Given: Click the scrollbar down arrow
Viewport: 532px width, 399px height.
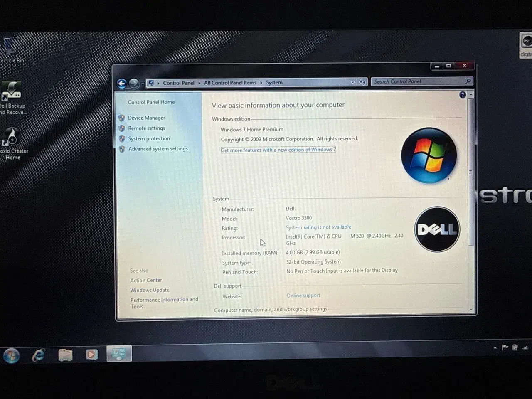Looking at the screenshot, I should [471, 309].
